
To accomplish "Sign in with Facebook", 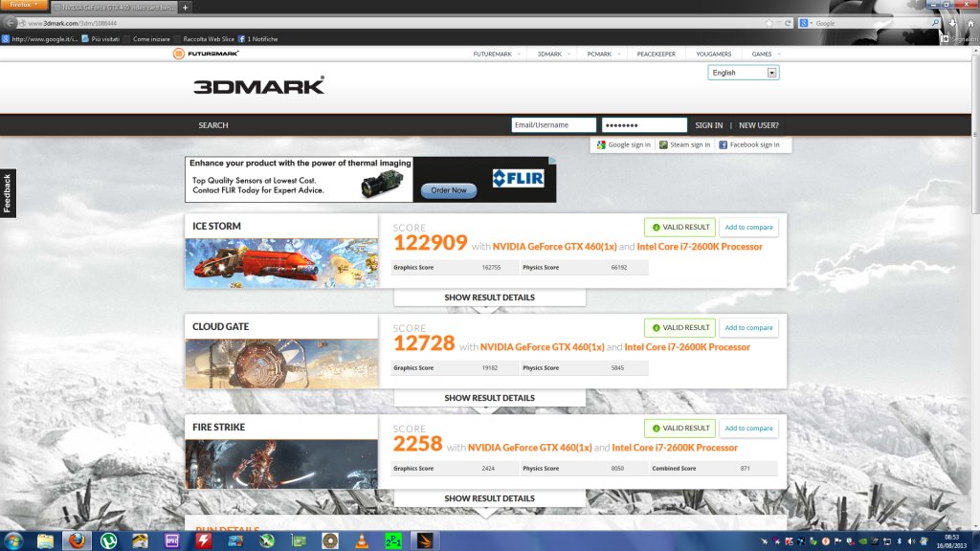I will point(748,144).
